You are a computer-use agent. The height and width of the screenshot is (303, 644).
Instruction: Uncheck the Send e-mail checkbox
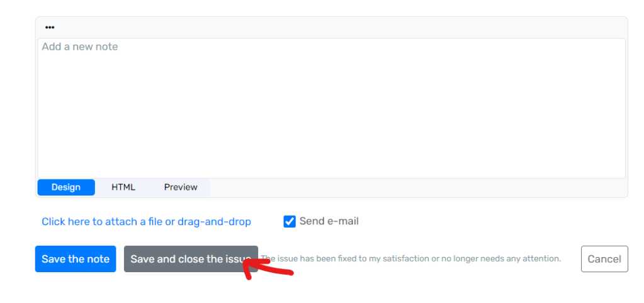pyautogui.click(x=290, y=222)
